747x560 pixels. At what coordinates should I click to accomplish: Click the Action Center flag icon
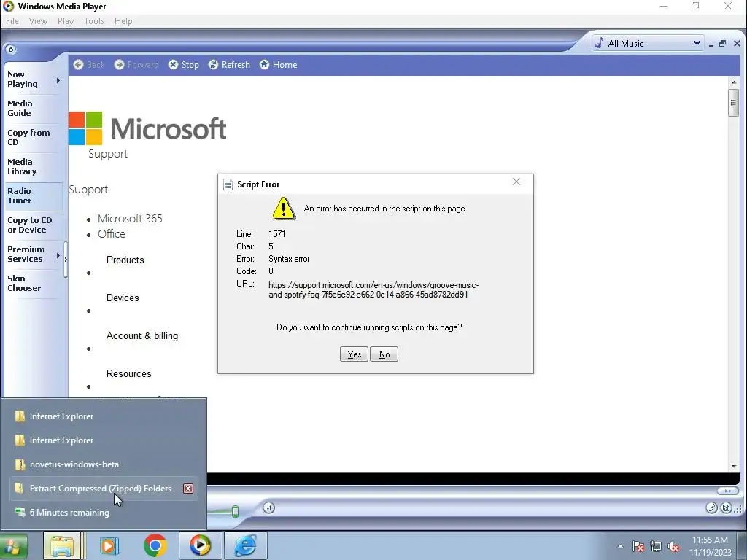coord(638,547)
